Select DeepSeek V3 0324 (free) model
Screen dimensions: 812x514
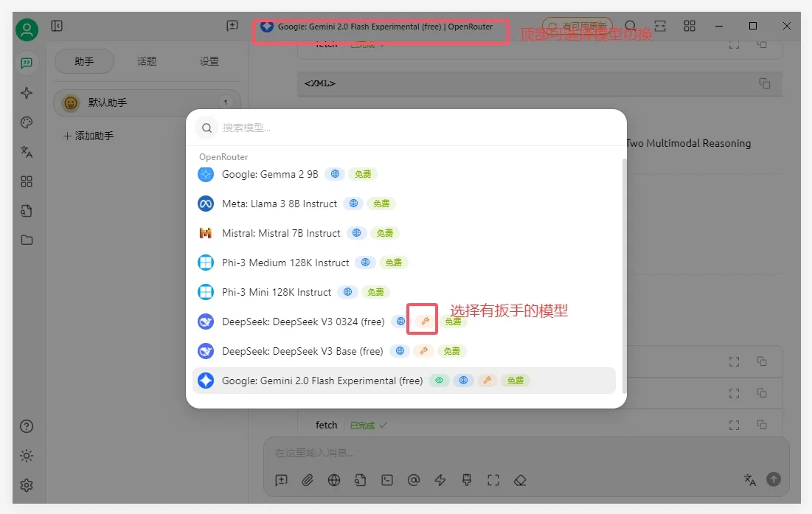click(303, 322)
